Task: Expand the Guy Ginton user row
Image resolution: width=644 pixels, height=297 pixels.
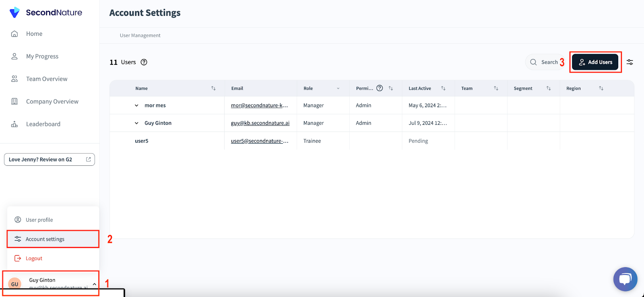Action: pyautogui.click(x=136, y=123)
